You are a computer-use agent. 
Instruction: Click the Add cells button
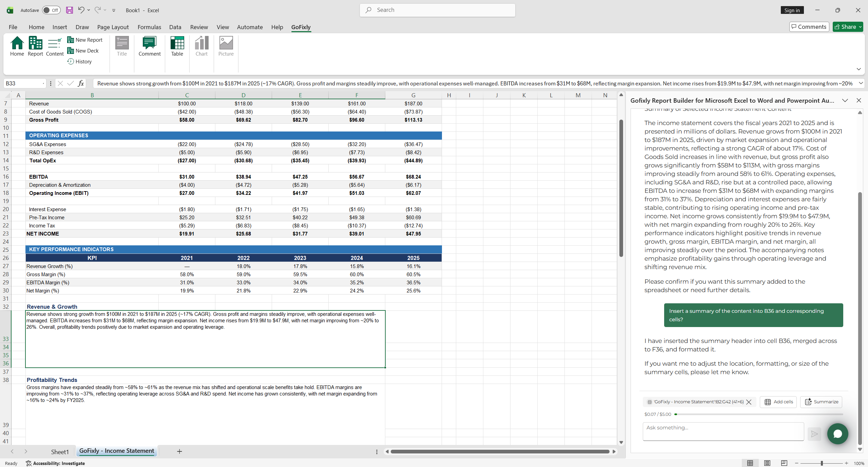coord(778,402)
